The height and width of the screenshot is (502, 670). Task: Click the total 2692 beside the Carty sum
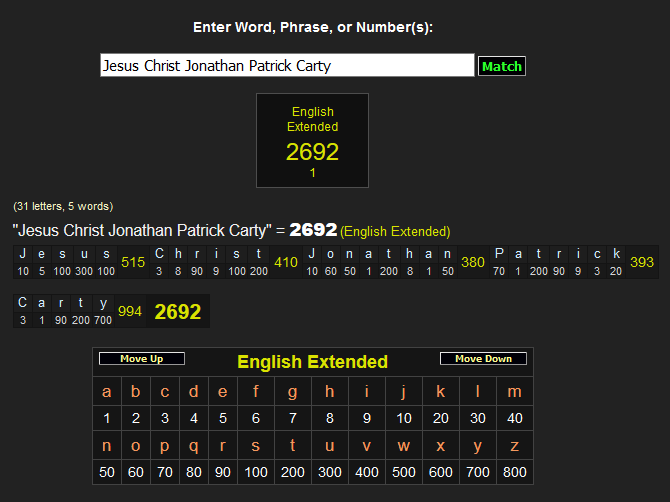(177, 312)
